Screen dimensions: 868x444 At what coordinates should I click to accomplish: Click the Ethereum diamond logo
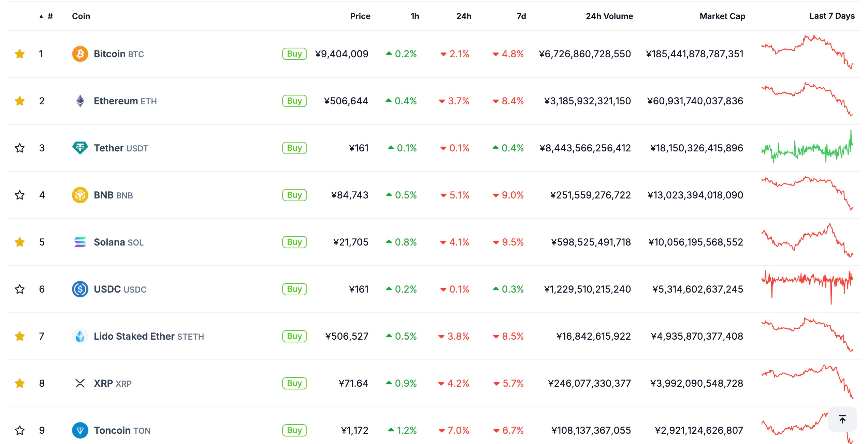pos(80,101)
